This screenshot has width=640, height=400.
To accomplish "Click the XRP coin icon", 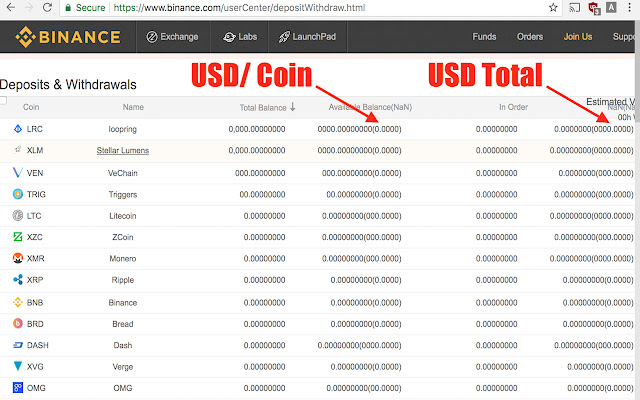I will coord(18,280).
